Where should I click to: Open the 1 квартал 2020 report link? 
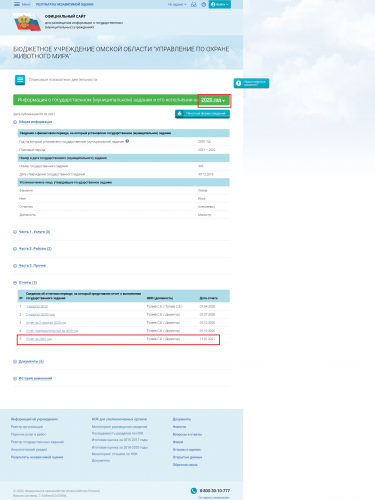pyautogui.click(x=37, y=306)
